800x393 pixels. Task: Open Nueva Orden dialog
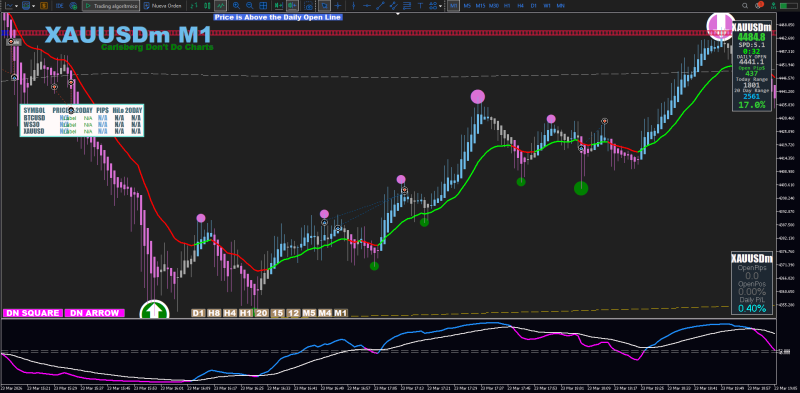tap(162, 6)
